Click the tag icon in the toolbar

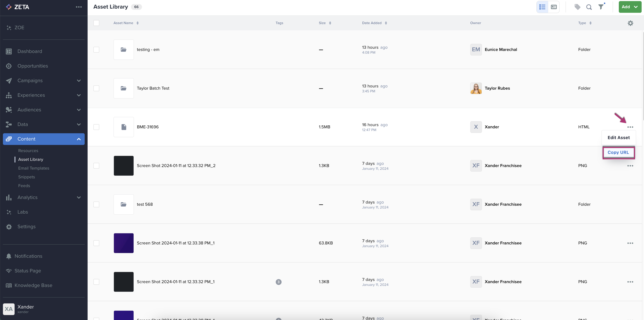pos(577,7)
